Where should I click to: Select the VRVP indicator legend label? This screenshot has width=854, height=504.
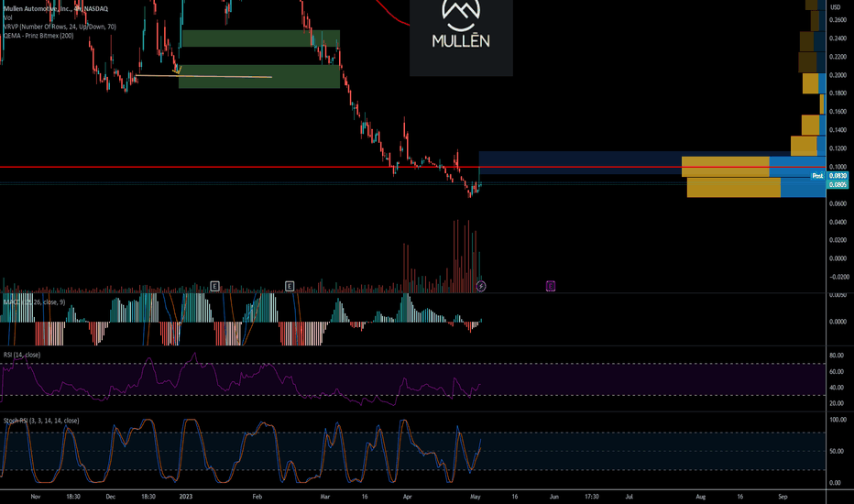(x=60, y=27)
